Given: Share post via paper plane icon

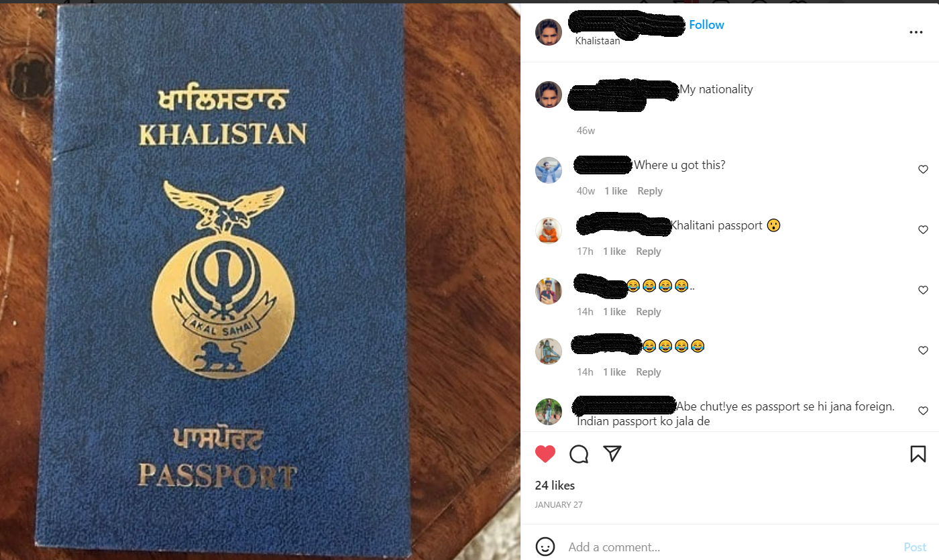Looking at the screenshot, I should pos(612,454).
